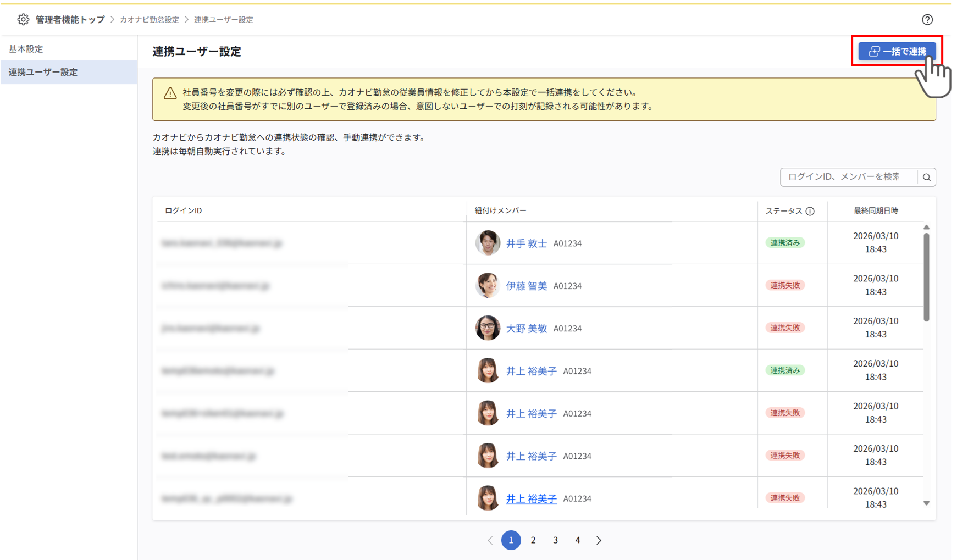Click the profile photo of 井手 敦士
Viewport: 957px width, 560px height.
coord(488,243)
